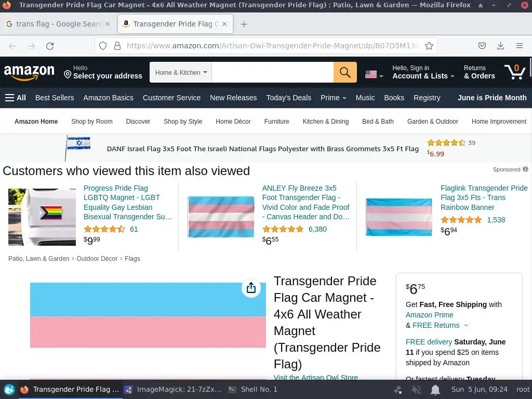Screen dimensions: 532x399
Task: Open Garden & Outdoor submenu item
Action: point(433,122)
